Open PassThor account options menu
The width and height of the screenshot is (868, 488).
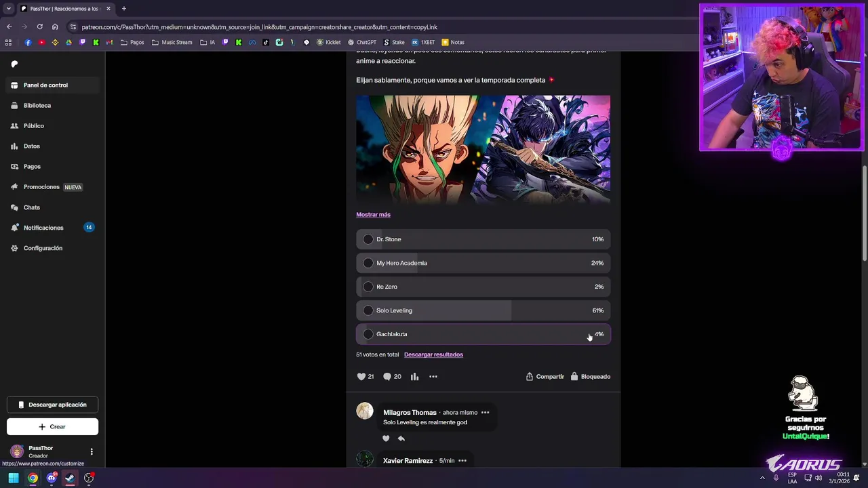click(92, 452)
